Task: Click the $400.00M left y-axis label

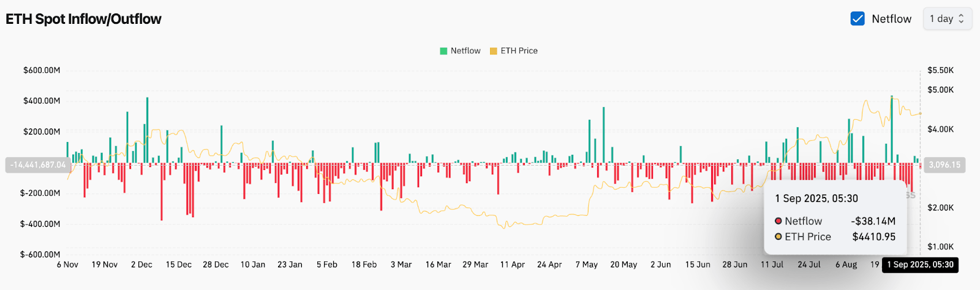Action: coord(42,101)
